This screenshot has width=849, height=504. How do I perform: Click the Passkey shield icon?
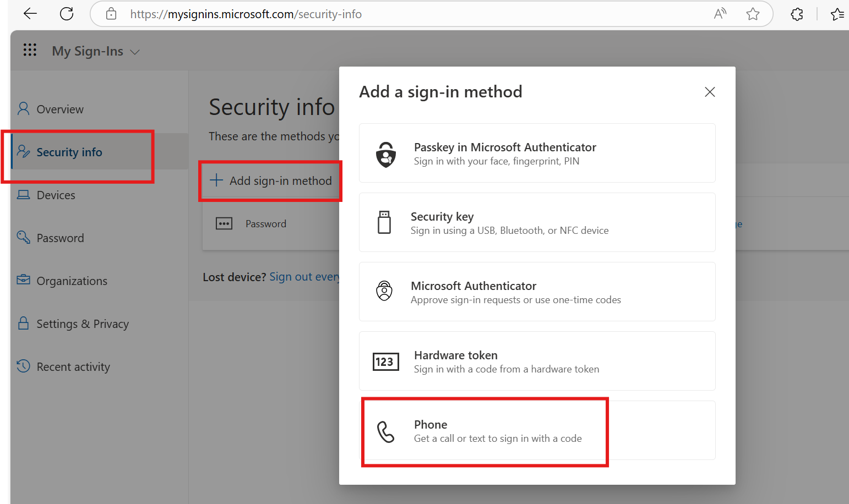385,155
